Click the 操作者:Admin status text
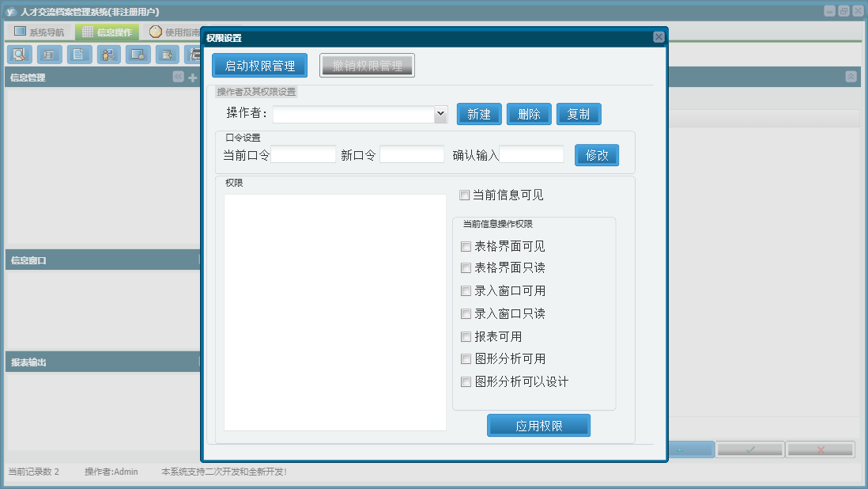This screenshot has height=489, width=868. [x=111, y=472]
